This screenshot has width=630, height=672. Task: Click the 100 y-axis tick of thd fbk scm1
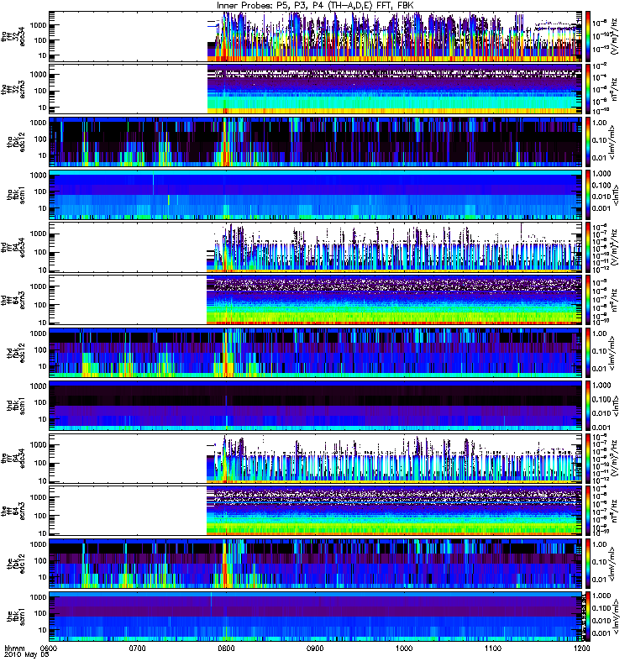click(x=39, y=402)
